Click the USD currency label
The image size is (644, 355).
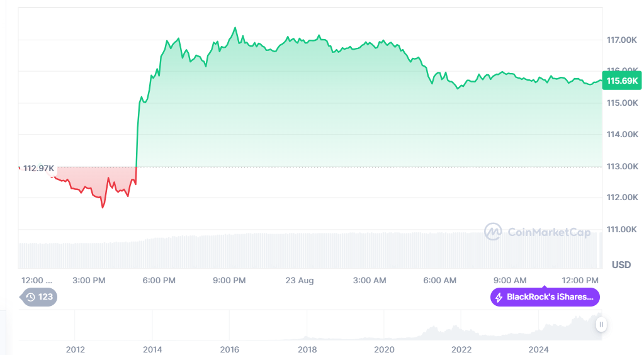tap(621, 265)
